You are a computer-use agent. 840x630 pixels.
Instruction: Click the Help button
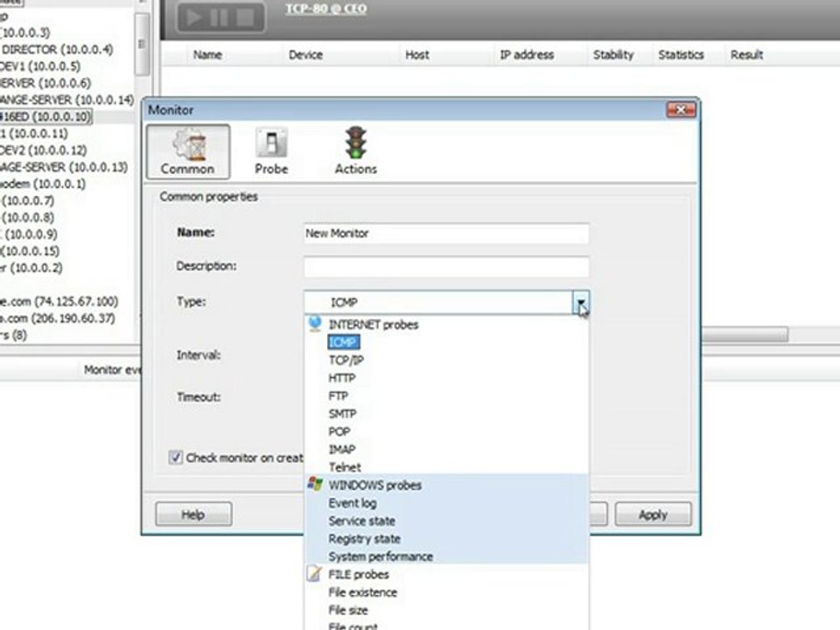(193, 514)
